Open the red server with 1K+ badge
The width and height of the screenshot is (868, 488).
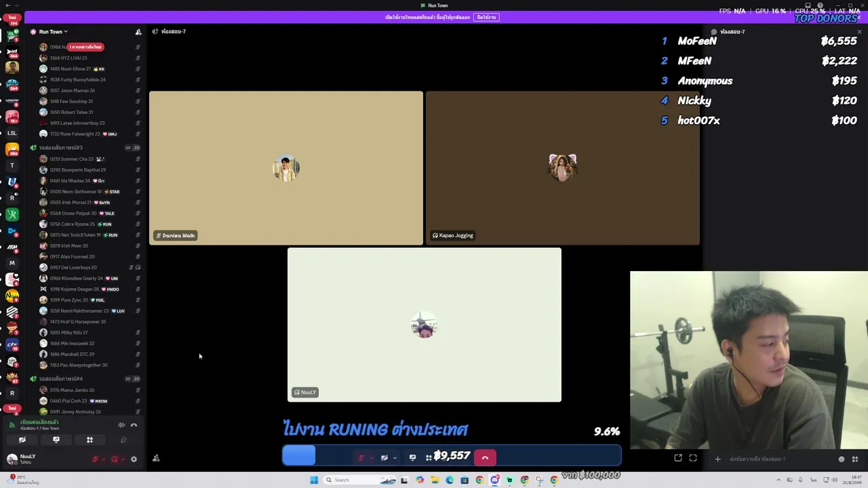pos(12,117)
